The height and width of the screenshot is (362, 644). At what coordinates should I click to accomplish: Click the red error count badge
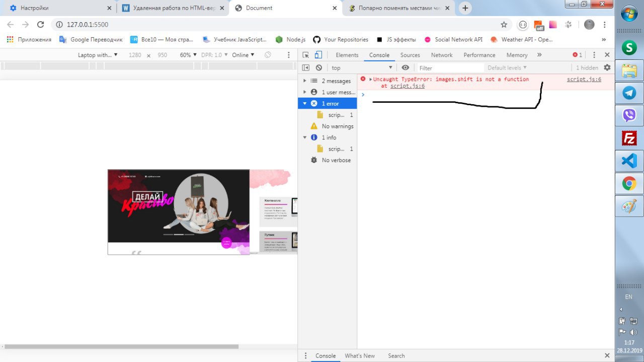pyautogui.click(x=578, y=55)
